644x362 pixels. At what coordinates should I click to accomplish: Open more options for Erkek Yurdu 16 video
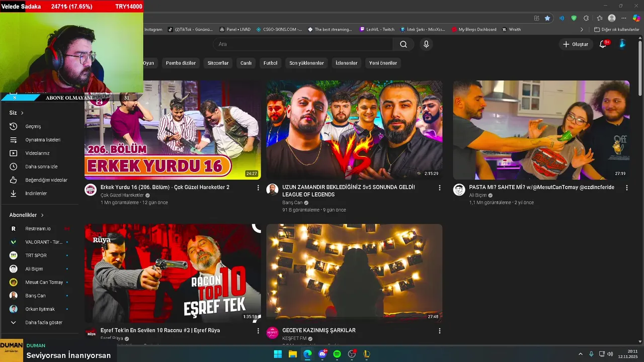258,188
